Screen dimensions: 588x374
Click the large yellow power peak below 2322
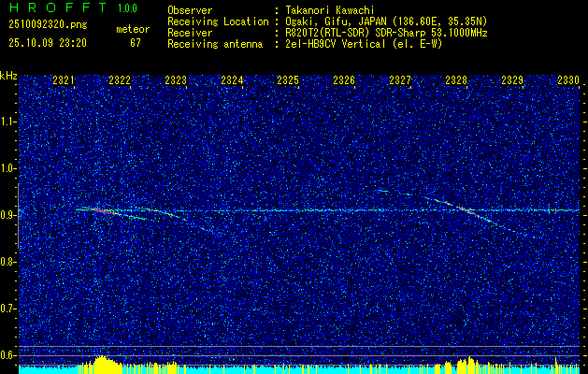pyautogui.click(x=106, y=365)
